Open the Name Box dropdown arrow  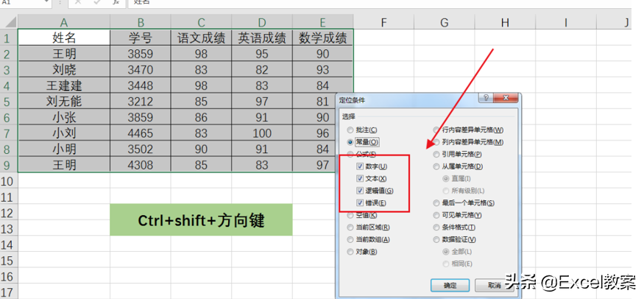coord(46,2)
